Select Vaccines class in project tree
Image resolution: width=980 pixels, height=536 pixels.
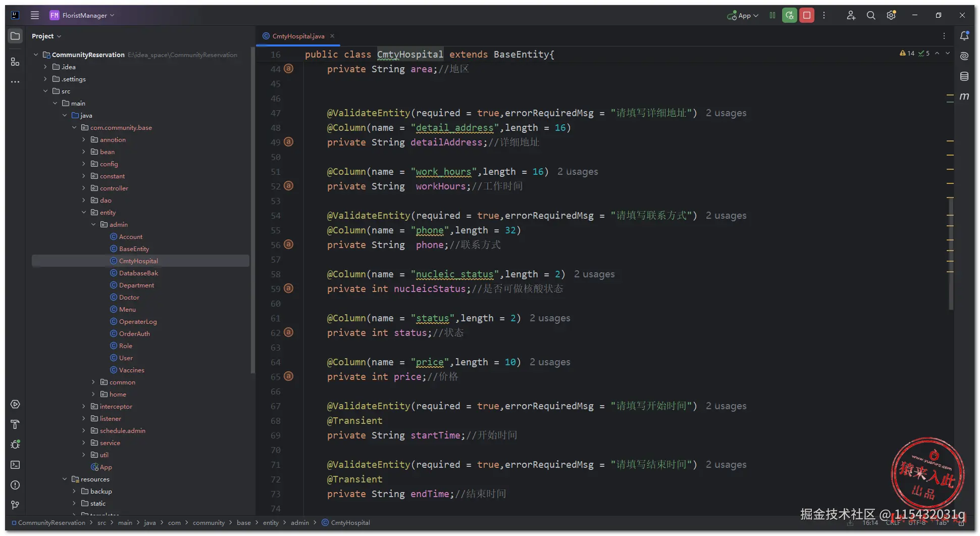click(131, 370)
